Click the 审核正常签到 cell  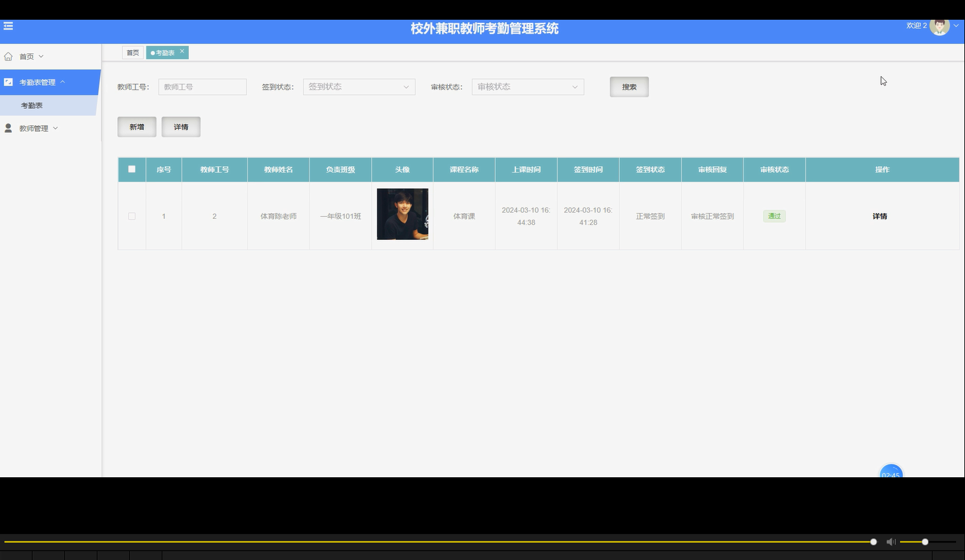click(712, 216)
